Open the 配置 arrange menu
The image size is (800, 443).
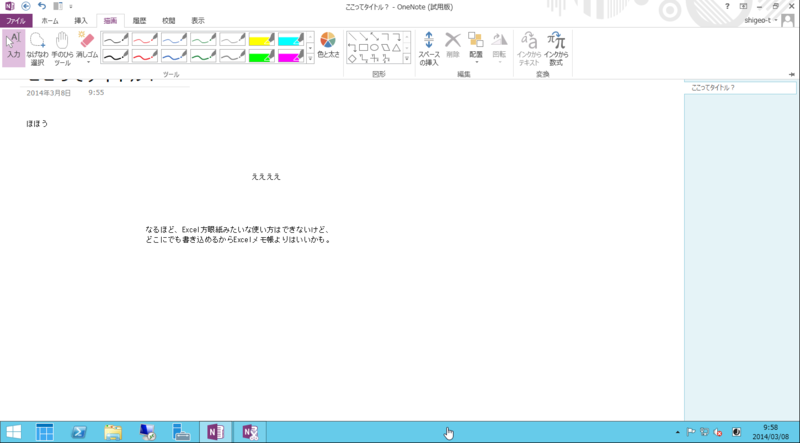[476, 48]
